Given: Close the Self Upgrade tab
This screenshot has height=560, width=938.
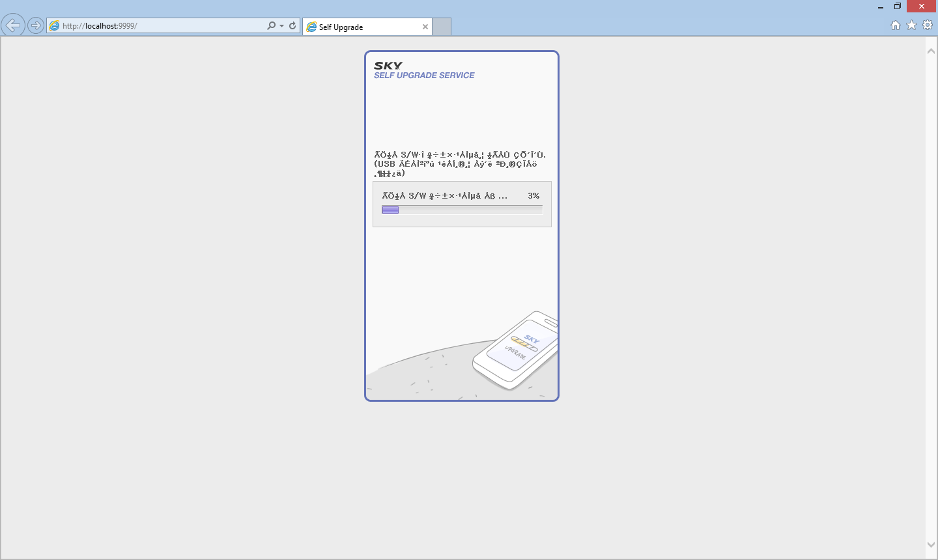Looking at the screenshot, I should point(425,27).
